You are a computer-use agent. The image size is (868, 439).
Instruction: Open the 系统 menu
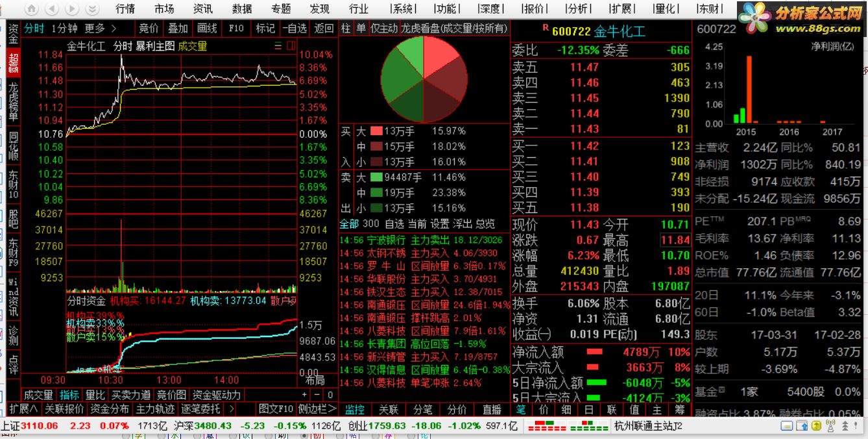point(403,8)
